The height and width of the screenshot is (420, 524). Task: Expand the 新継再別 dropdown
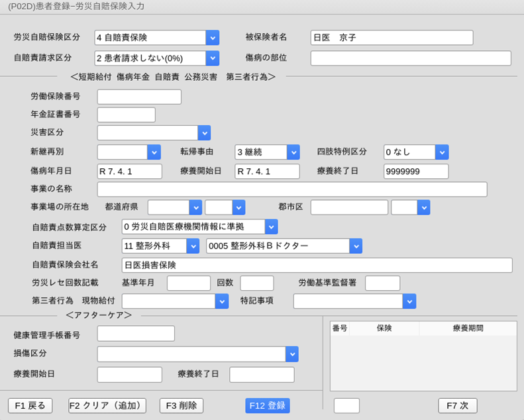pyautogui.click(x=154, y=152)
